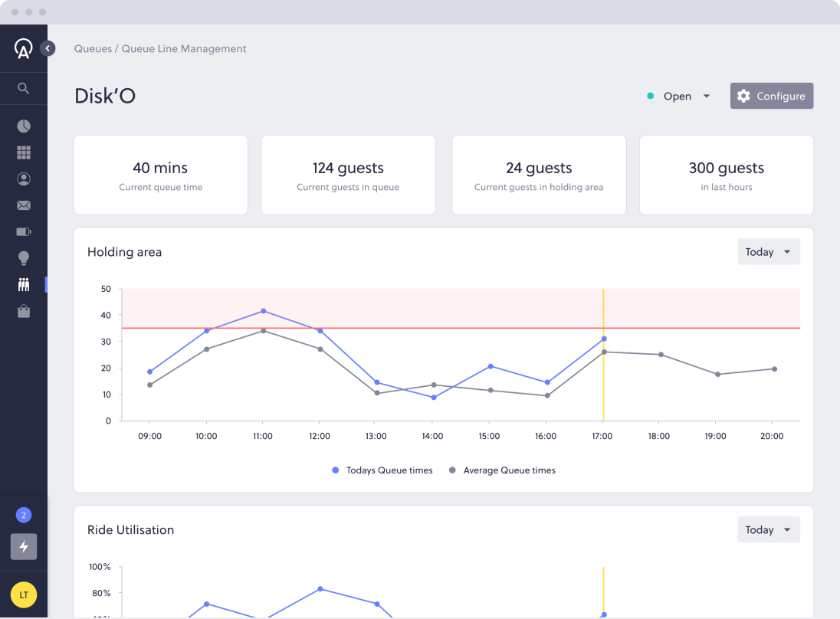Open the LT user avatar menu

tap(23, 594)
